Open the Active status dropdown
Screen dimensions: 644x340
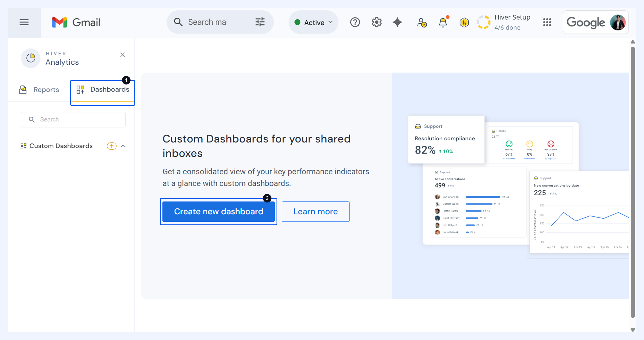(313, 22)
